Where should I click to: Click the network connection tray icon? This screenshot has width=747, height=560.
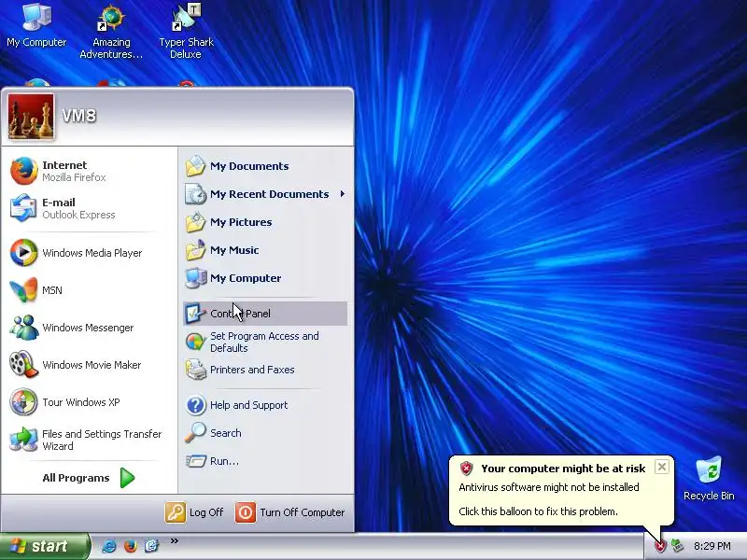pyautogui.click(x=677, y=546)
